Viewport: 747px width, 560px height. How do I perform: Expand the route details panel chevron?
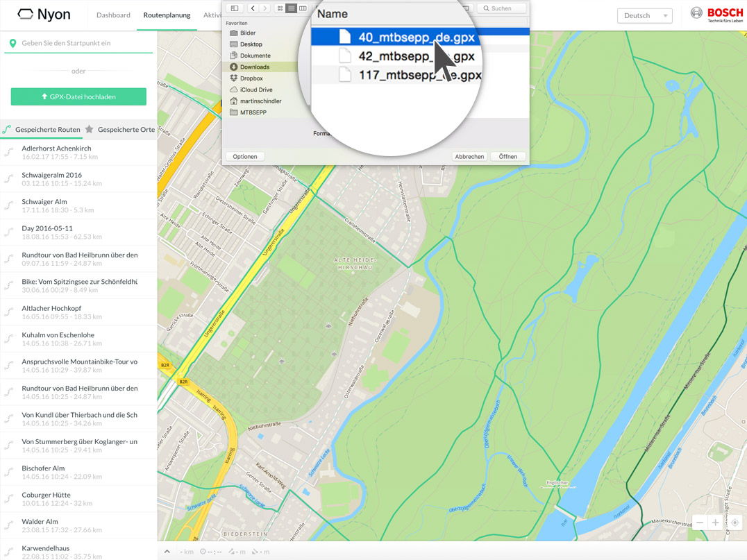pos(167,552)
